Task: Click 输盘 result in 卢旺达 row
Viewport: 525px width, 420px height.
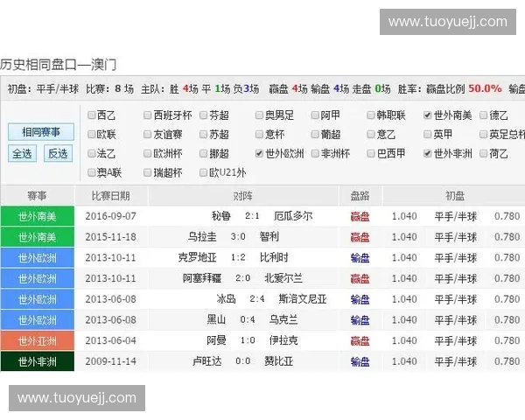Action: pyautogui.click(x=360, y=361)
